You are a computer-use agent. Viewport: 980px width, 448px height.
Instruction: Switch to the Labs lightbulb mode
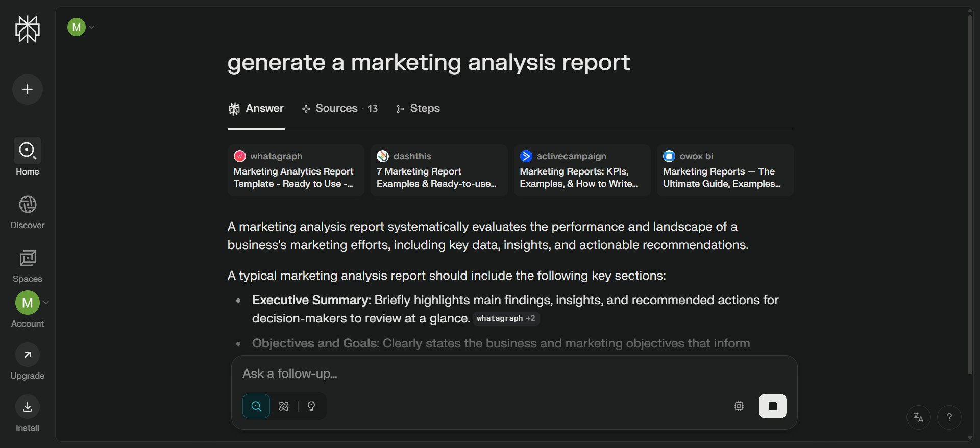[311, 406]
